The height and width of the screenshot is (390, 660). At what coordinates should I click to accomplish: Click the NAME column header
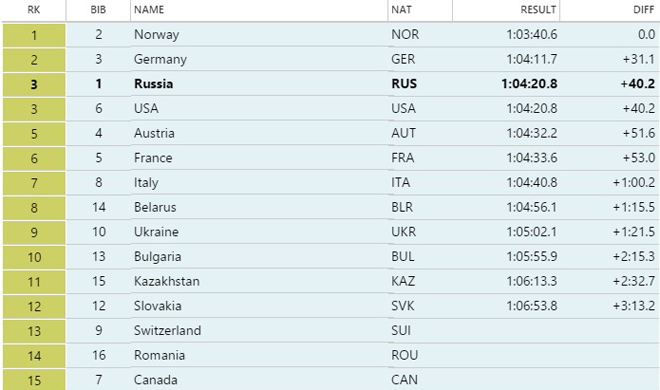(149, 10)
